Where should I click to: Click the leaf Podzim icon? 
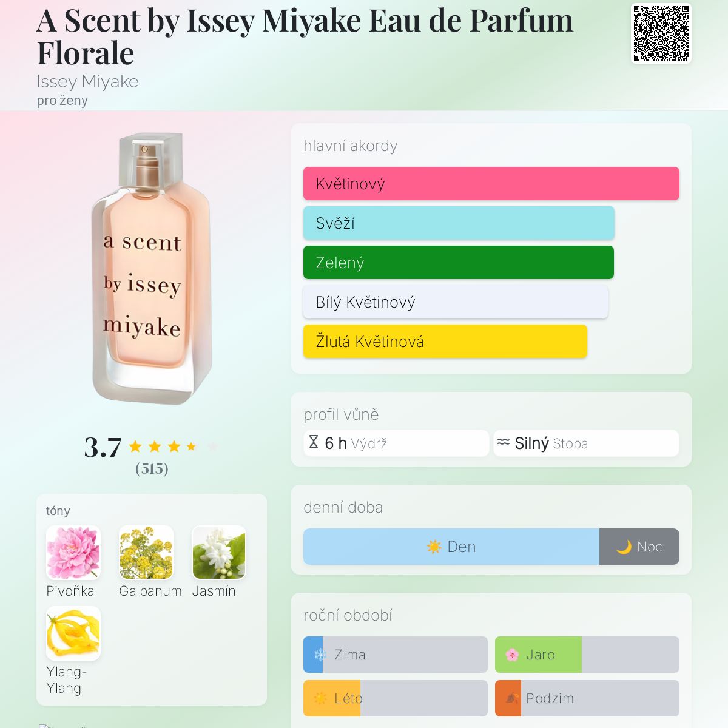pos(512,698)
